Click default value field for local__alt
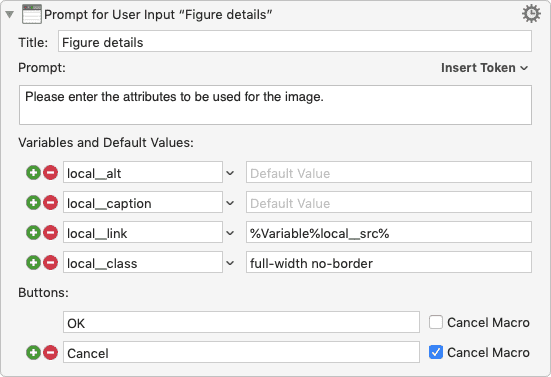This screenshot has width=551, height=377. click(389, 172)
